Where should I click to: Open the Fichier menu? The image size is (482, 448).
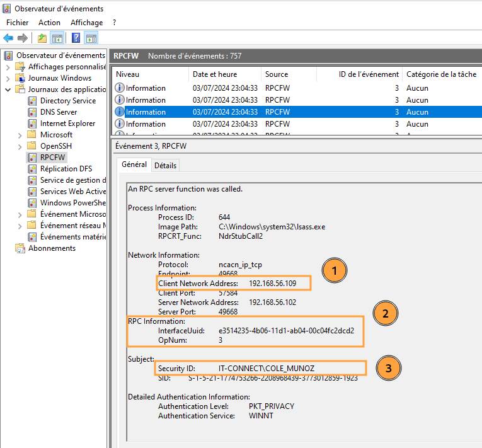click(18, 23)
